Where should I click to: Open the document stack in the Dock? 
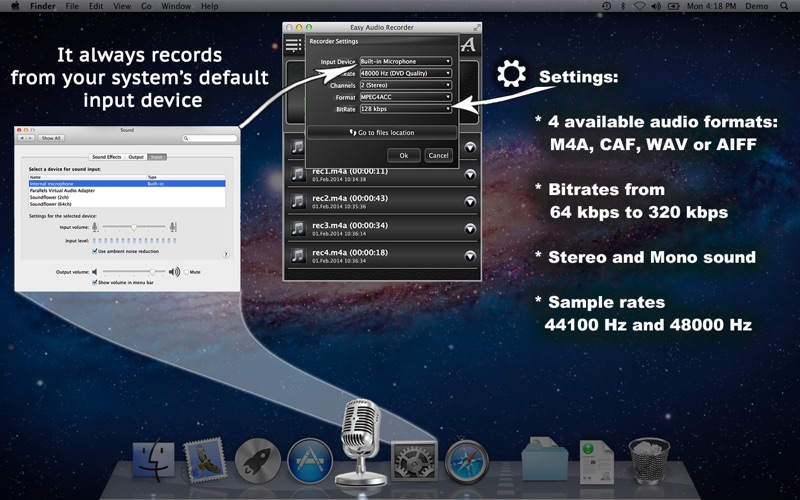click(x=596, y=462)
